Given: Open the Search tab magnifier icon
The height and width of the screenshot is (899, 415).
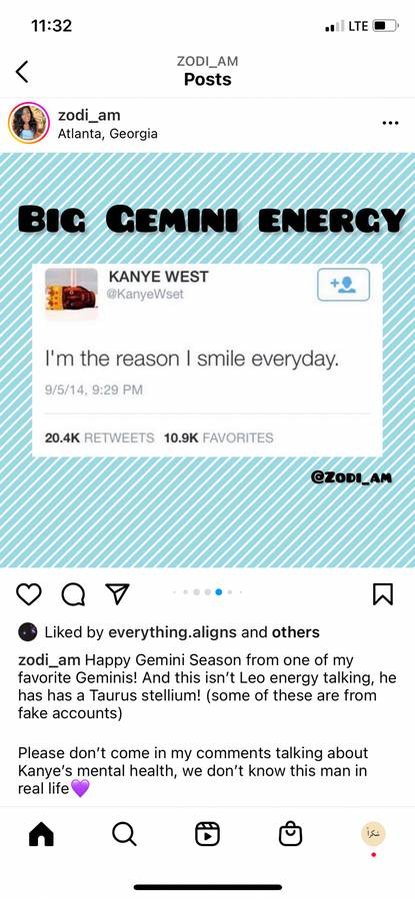Looking at the screenshot, I should [x=124, y=834].
